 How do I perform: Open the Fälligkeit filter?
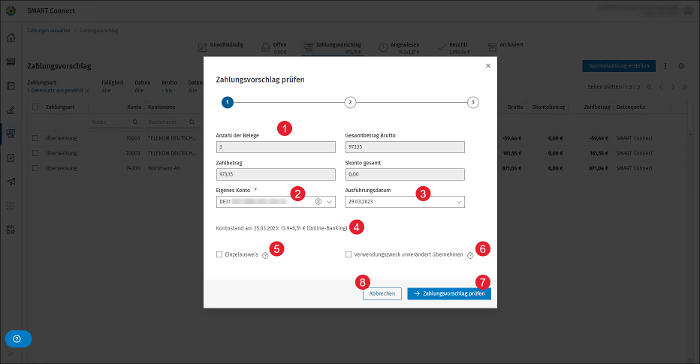[x=112, y=87]
